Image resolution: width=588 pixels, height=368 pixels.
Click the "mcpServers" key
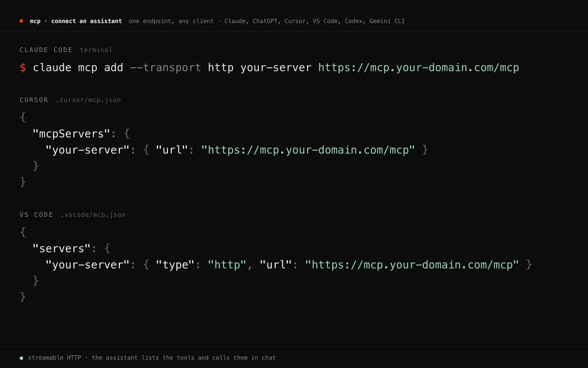point(71,134)
